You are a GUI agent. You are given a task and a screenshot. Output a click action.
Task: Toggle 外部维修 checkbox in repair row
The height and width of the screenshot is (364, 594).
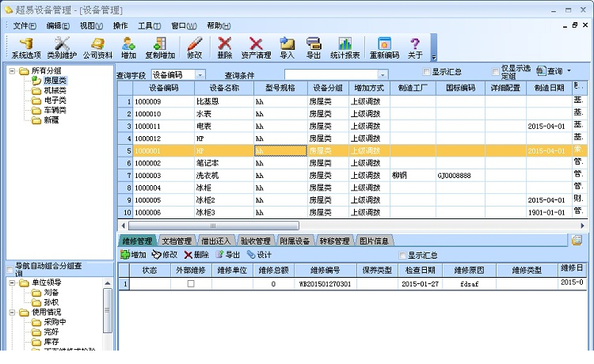click(x=191, y=283)
